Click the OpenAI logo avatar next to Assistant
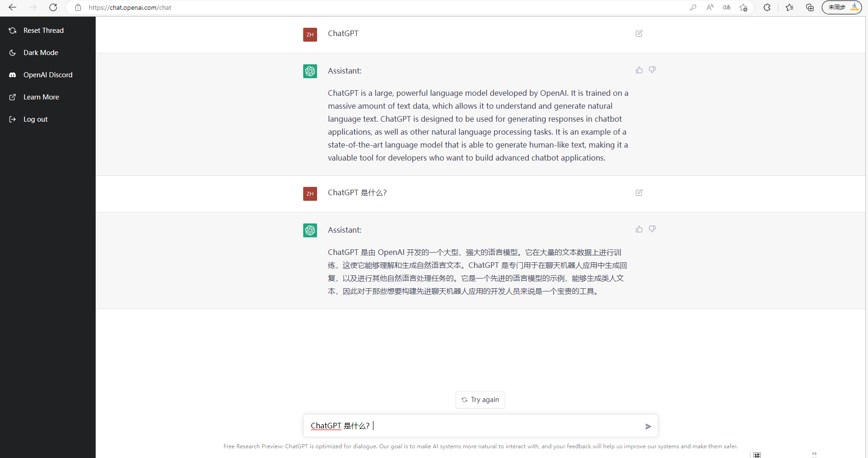The width and height of the screenshot is (868, 458). point(310,71)
